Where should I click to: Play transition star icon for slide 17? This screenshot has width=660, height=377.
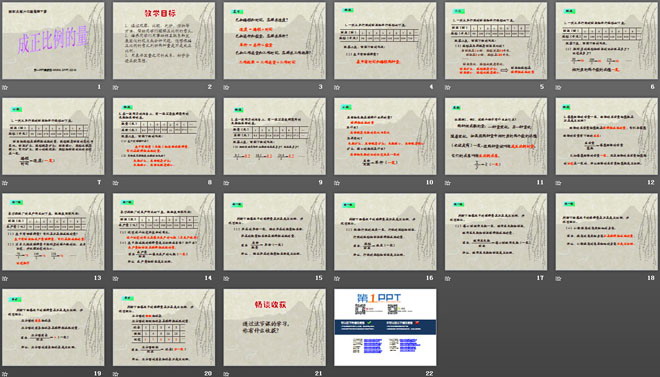coord(448,279)
